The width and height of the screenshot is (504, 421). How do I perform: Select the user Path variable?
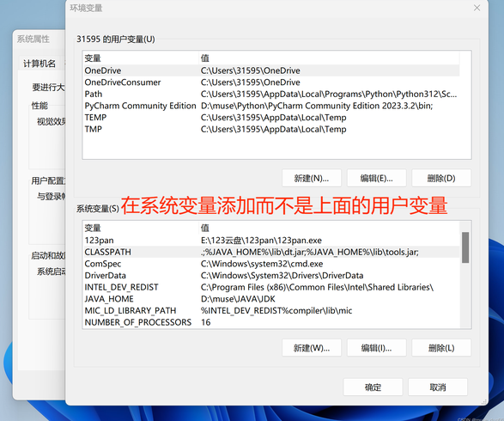click(271, 94)
